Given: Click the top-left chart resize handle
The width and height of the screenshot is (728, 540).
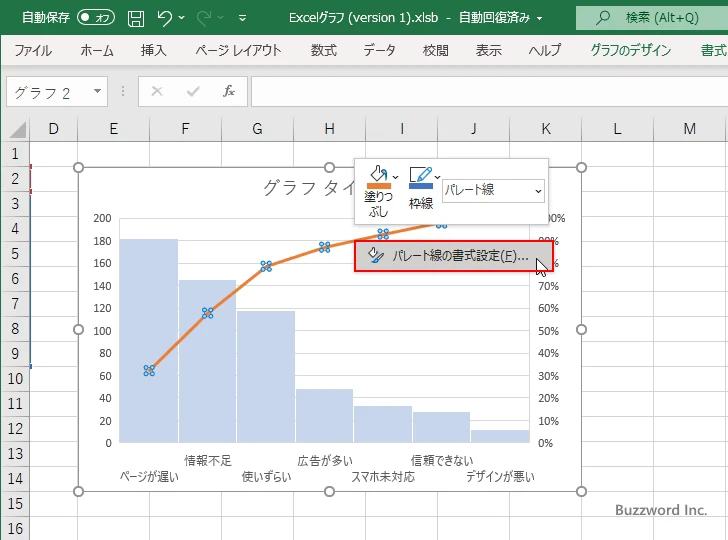Looking at the screenshot, I should coord(78,167).
